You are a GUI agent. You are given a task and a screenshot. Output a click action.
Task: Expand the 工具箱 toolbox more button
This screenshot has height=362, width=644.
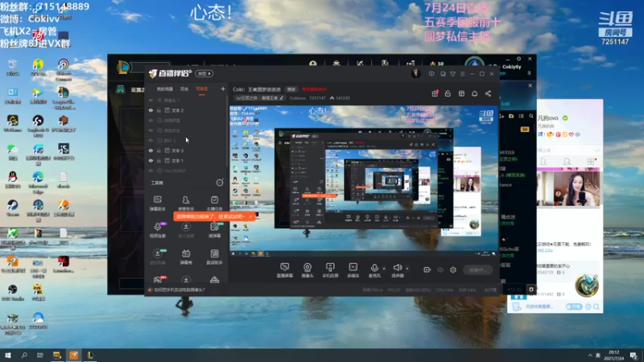pos(220,183)
